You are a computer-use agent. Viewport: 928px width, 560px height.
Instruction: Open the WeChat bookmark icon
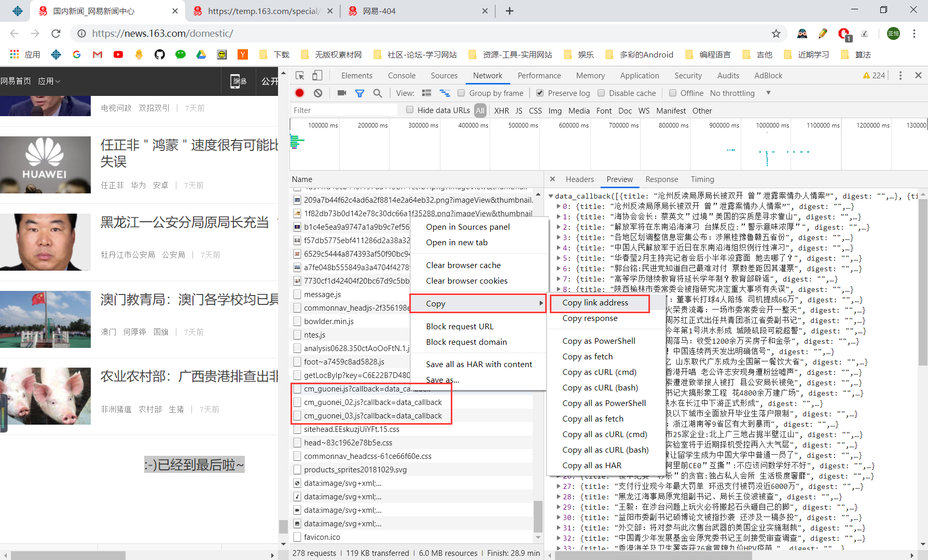(181, 54)
